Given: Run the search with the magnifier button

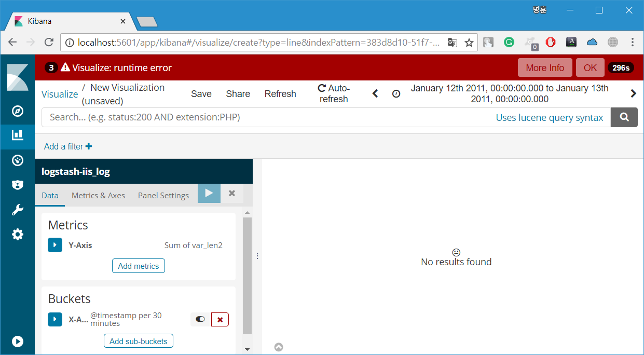Looking at the screenshot, I should [x=624, y=117].
